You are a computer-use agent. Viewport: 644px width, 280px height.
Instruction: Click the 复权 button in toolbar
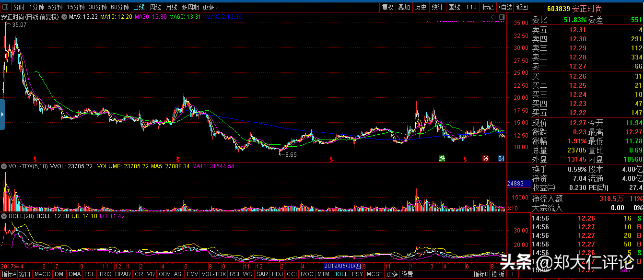[387, 7]
